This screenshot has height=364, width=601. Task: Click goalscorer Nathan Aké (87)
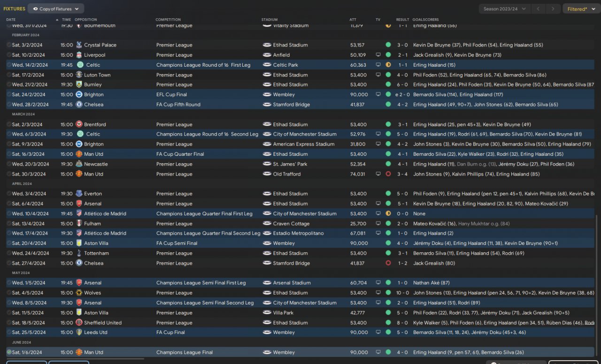point(431,283)
